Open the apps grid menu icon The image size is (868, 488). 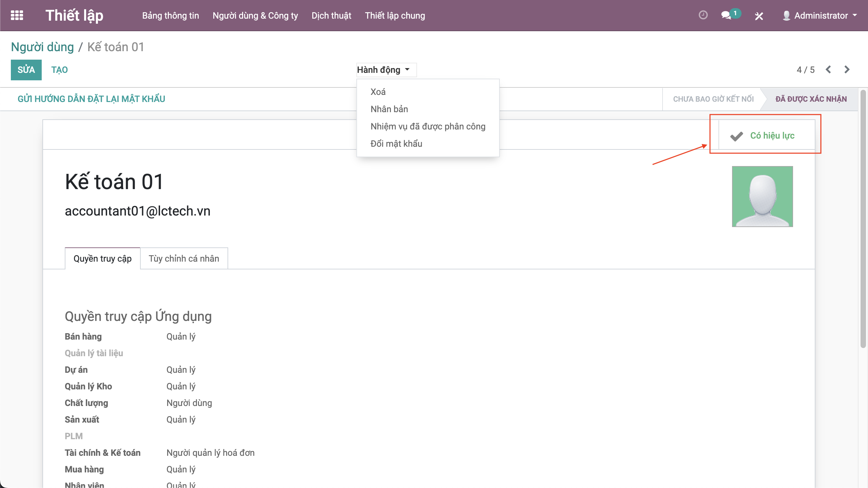17,16
